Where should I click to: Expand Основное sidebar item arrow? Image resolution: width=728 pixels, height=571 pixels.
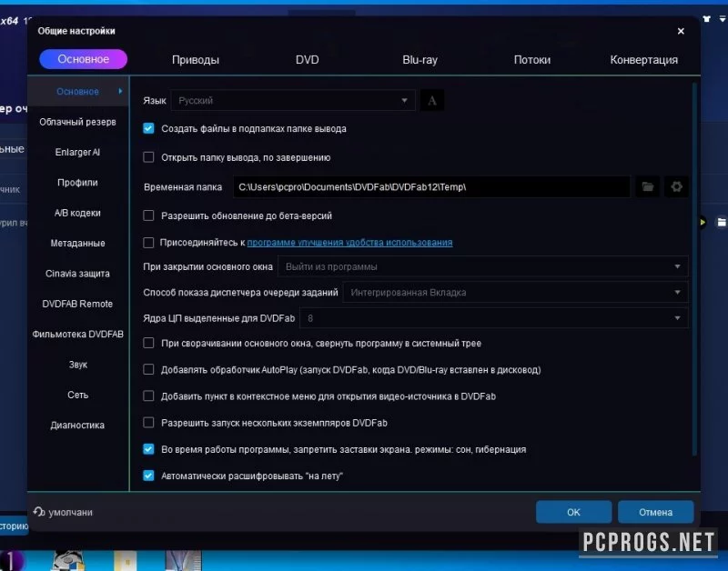[120, 91]
